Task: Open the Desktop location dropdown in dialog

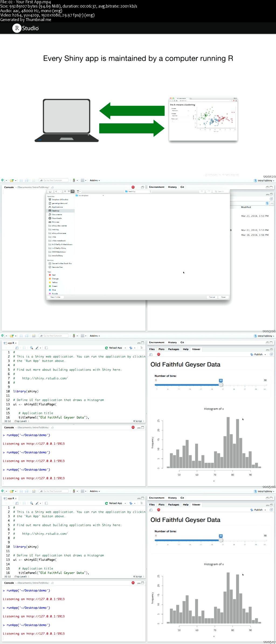Action: pos(138,191)
